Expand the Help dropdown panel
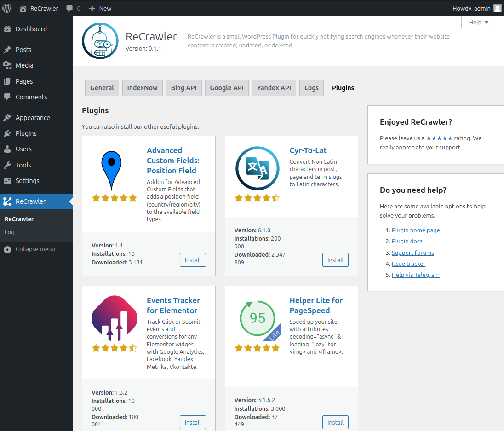Image resolution: width=504 pixels, height=431 pixels. click(478, 22)
